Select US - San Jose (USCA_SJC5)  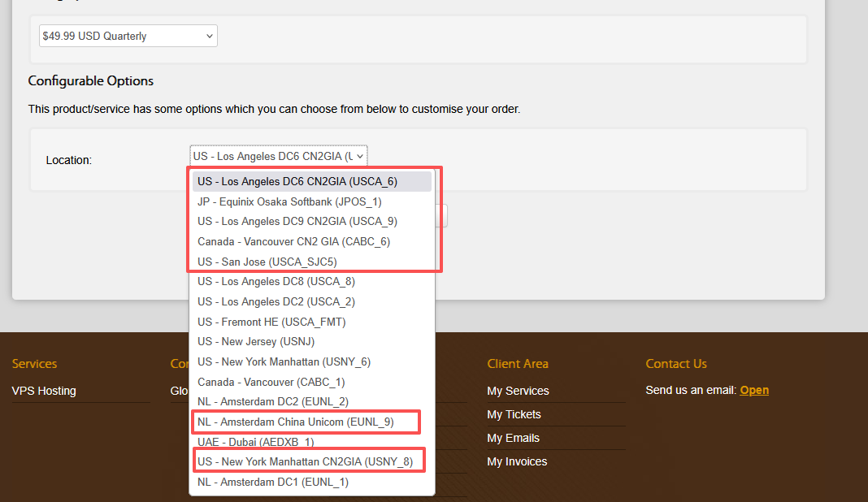coord(267,262)
